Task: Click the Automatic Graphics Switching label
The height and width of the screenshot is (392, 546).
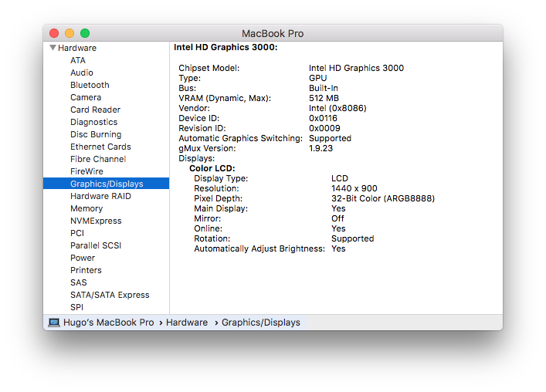Action: [241, 138]
